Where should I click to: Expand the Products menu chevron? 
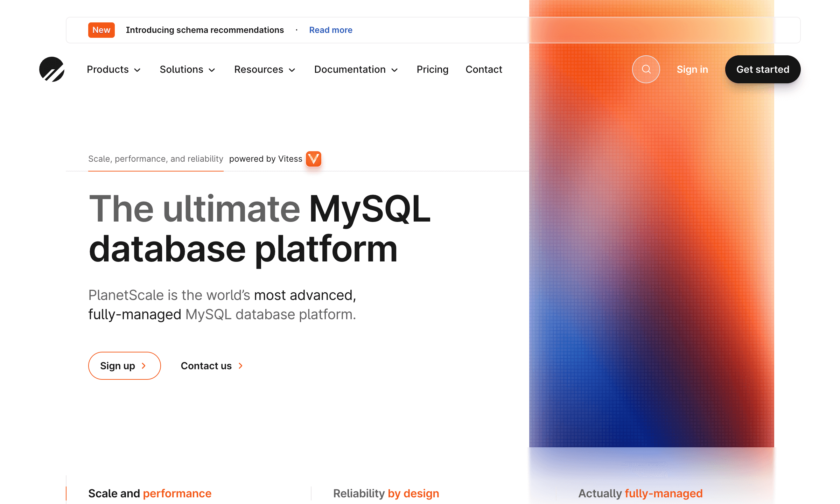(x=138, y=70)
